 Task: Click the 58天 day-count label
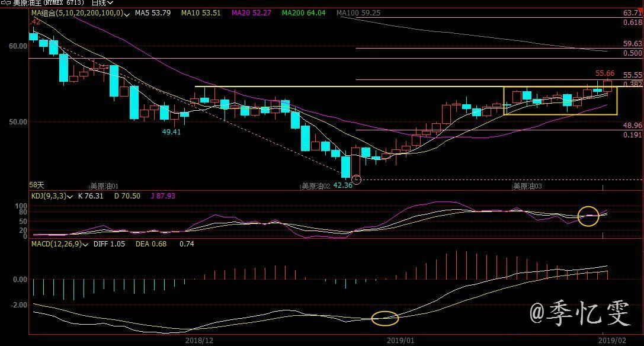[38, 185]
